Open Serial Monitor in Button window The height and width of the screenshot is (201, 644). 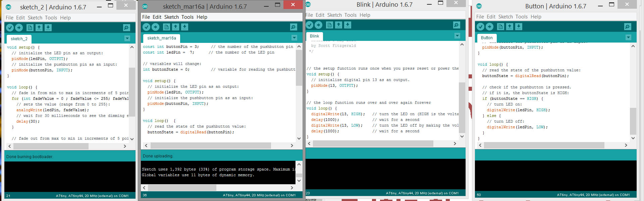pos(628,26)
